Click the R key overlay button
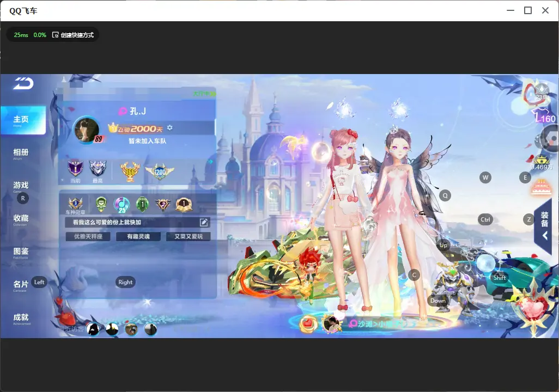Viewport: 559px width, 392px height. [x=23, y=198]
